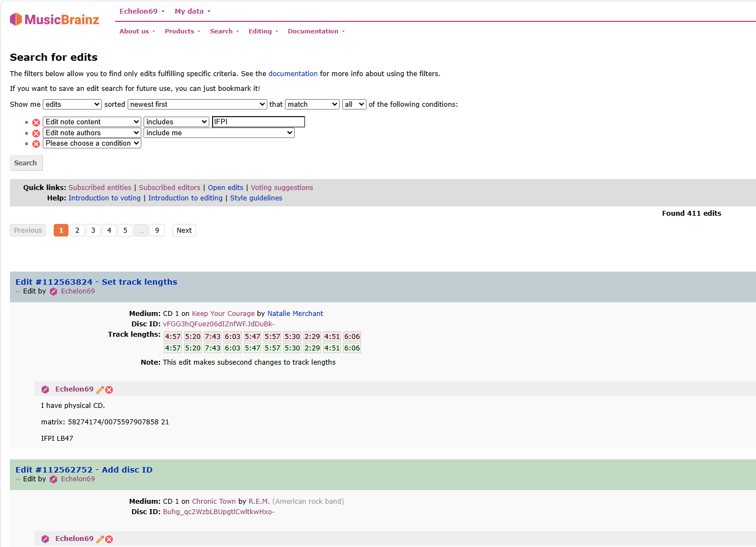Open Edit #112563824 Set track lengths
This screenshot has height=547, width=756.
point(96,282)
